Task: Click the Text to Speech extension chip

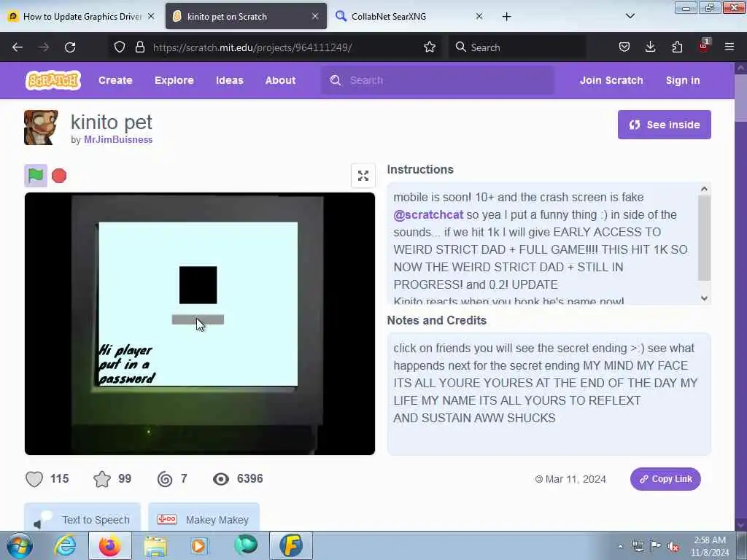Action: (x=82, y=518)
